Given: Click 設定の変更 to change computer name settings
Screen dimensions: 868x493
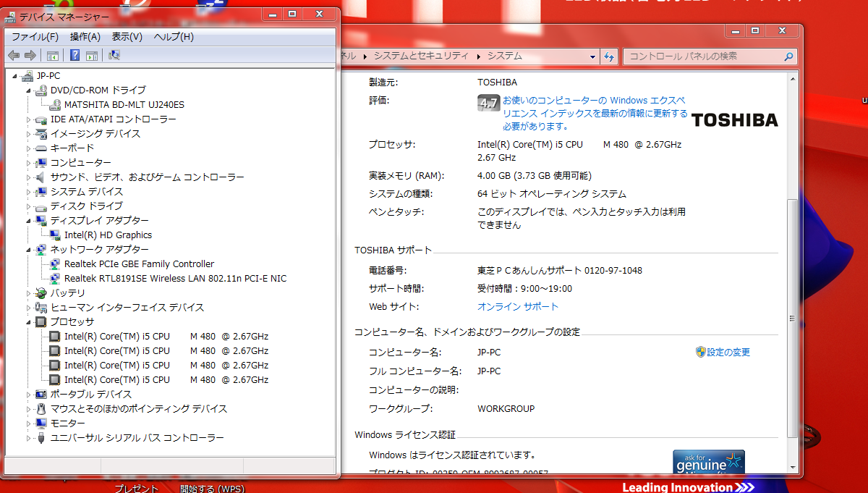Looking at the screenshot, I should [x=728, y=353].
